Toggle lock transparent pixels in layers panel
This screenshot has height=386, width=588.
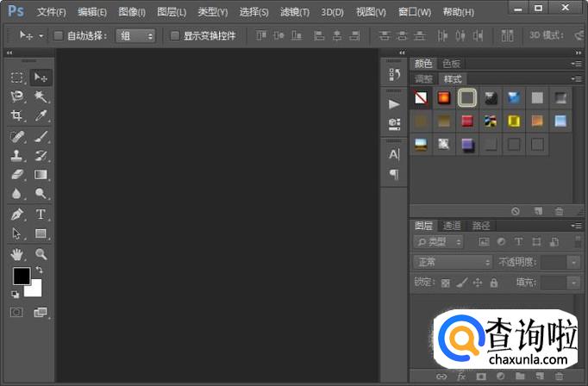pyautogui.click(x=446, y=282)
